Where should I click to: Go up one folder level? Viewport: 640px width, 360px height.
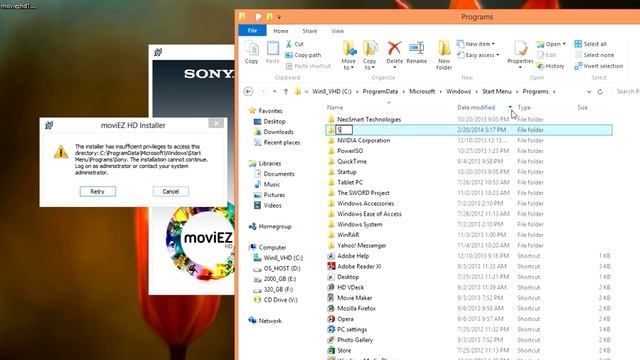pyautogui.click(x=286, y=91)
